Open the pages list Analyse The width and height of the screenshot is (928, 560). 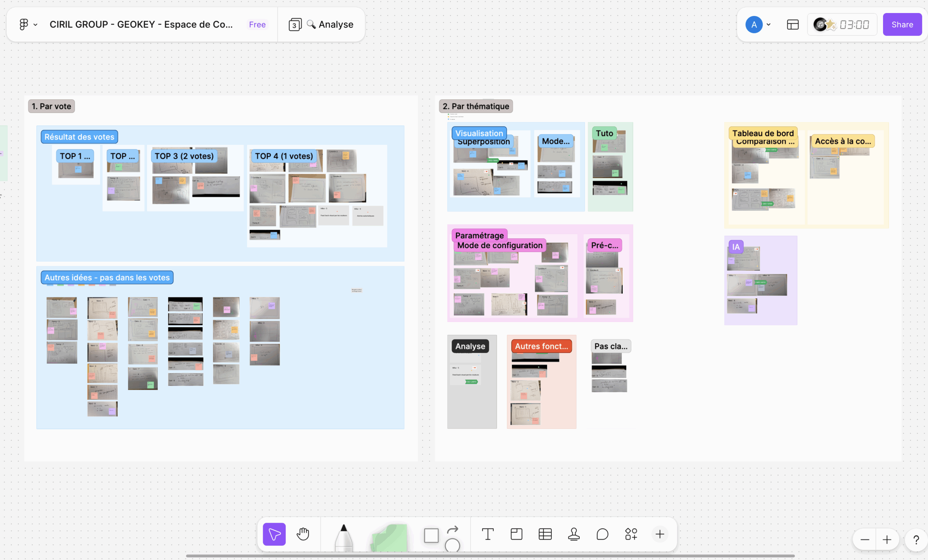321,25
